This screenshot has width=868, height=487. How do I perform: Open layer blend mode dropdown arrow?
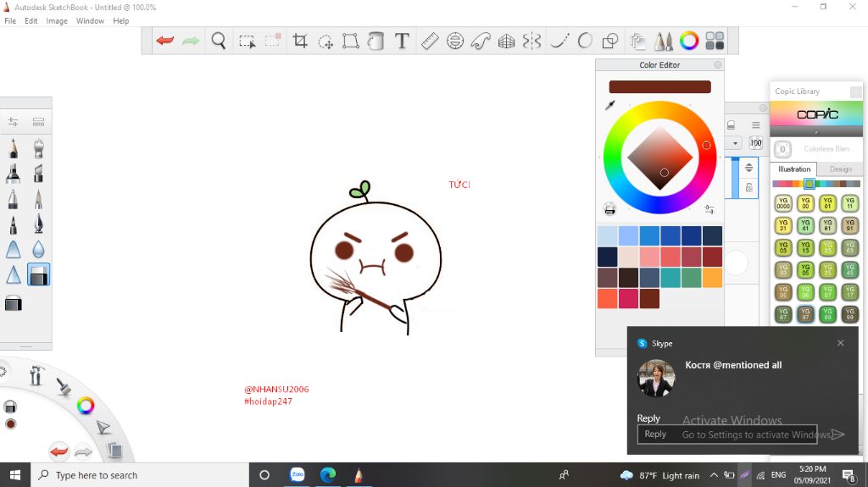(x=735, y=143)
